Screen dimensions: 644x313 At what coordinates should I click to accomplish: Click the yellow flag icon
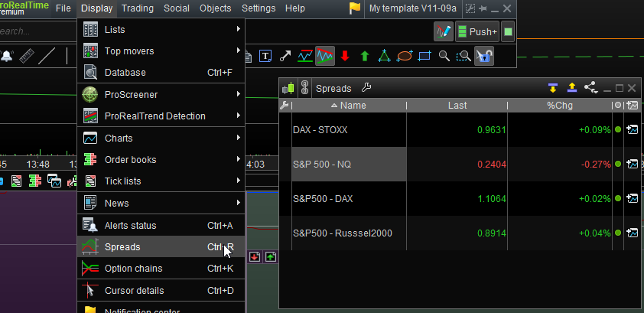point(355,8)
